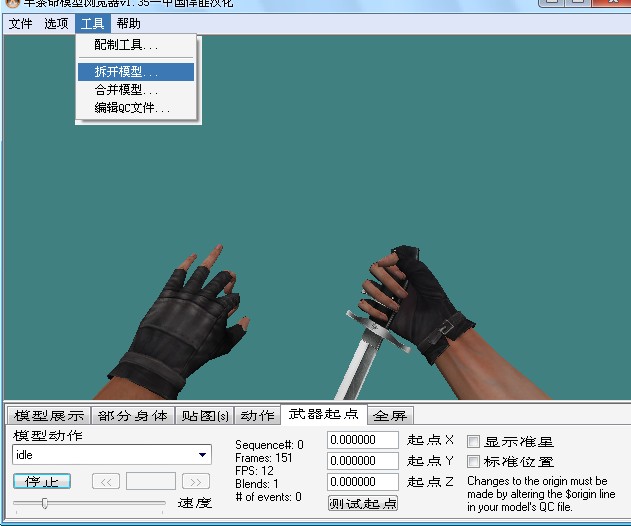Choose 合并模型 menu entry
This screenshot has height=526, width=631.
tap(126, 90)
